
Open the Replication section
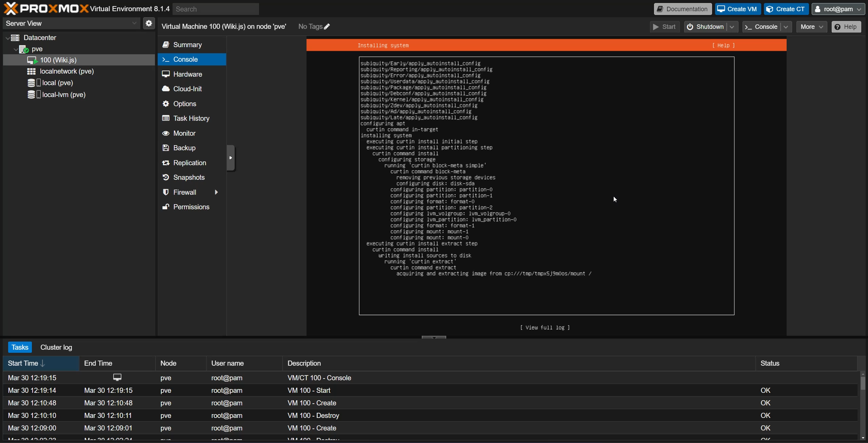click(190, 163)
